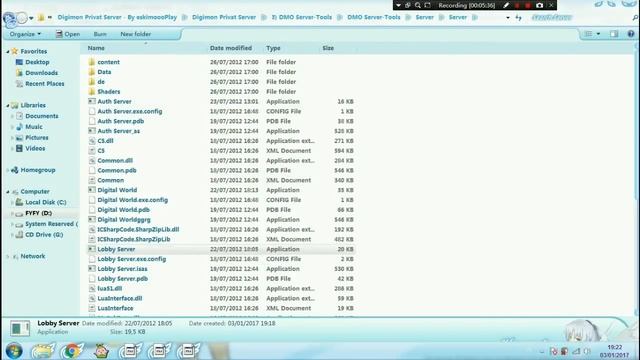This screenshot has width=640, height=360.
Task: Click the magnifier icon on recording toolbar
Action: (418, 5)
